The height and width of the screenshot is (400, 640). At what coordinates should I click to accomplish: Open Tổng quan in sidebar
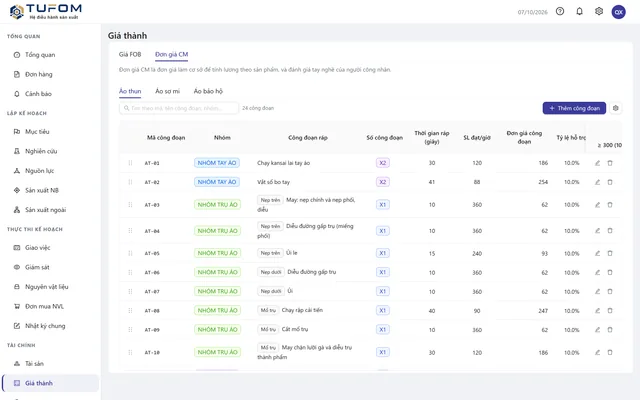50,55
